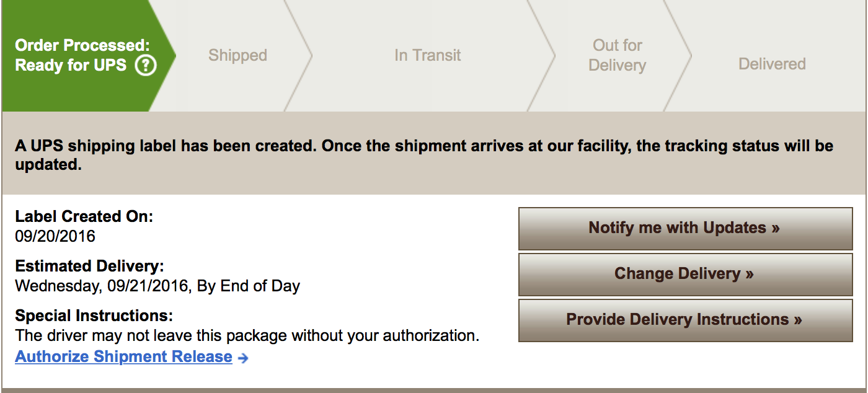Click the Notify me with Updates button
868x393 pixels.
685,229
